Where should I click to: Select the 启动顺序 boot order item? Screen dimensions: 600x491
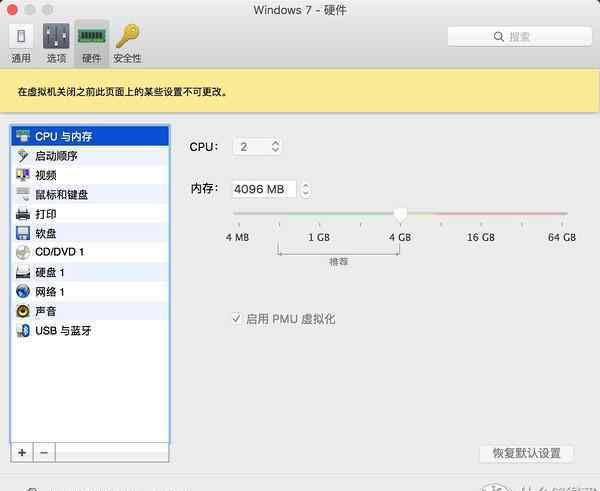[x=90, y=156]
